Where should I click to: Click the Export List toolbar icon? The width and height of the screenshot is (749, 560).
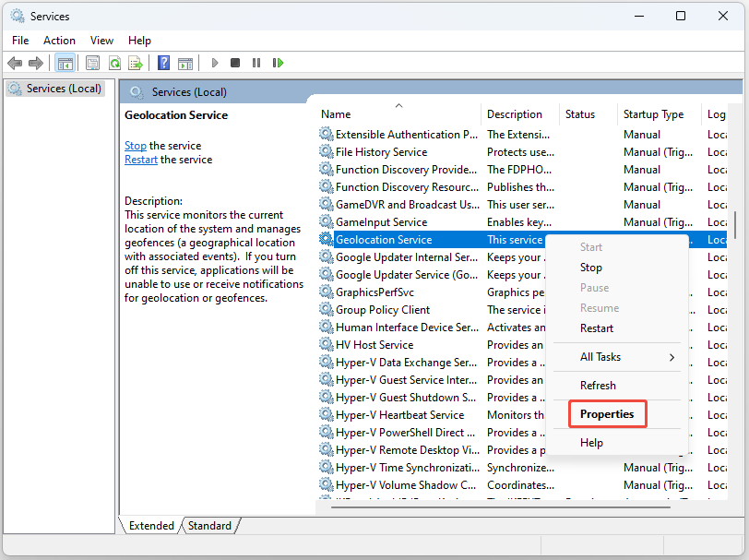click(x=136, y=63)
